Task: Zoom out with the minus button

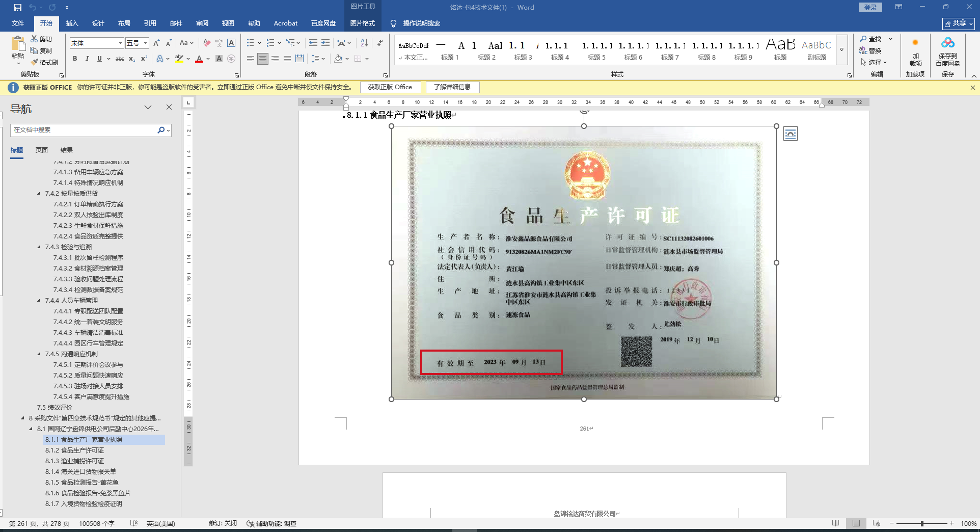Action: tap(891, 523)
